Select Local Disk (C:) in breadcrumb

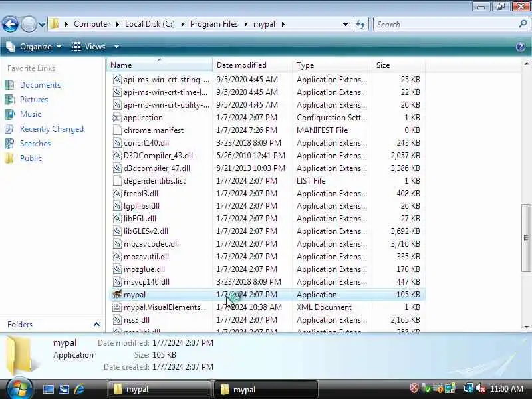[x=150, y=24]
